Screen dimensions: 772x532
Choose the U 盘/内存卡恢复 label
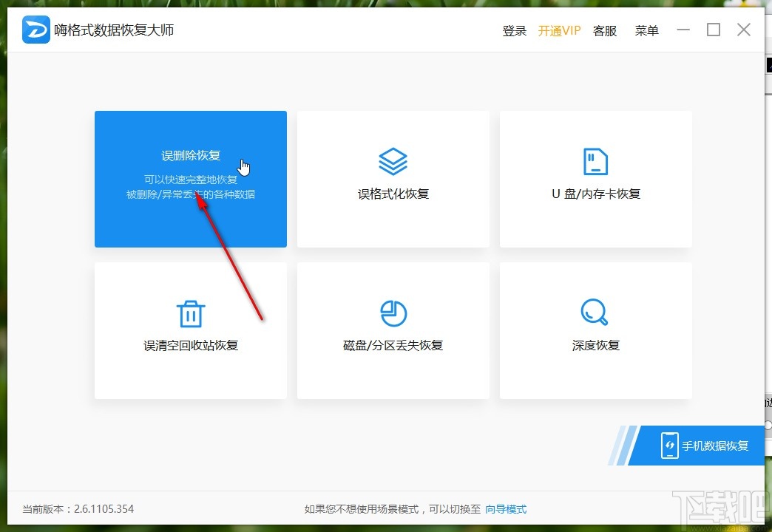[x=596, y=194]
